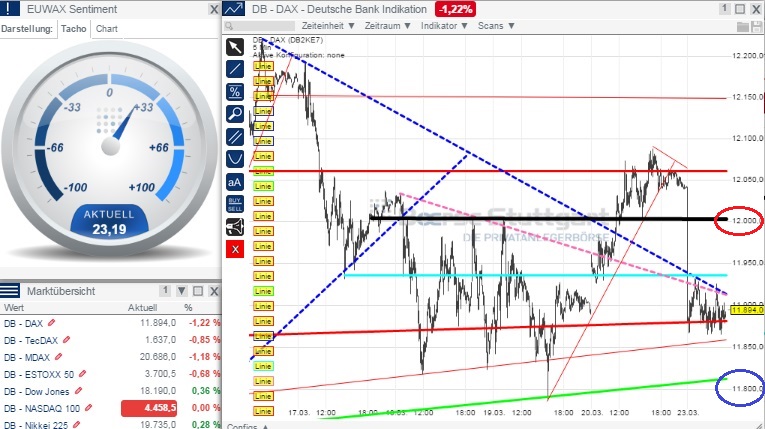Screen dimensions: 765x429
Task: Click the Marktübersicht list icon
Action: click(10, 291)
